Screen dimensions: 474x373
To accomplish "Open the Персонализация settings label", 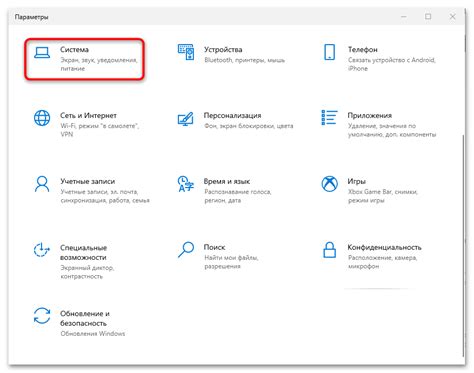I will tap(232, 115).
